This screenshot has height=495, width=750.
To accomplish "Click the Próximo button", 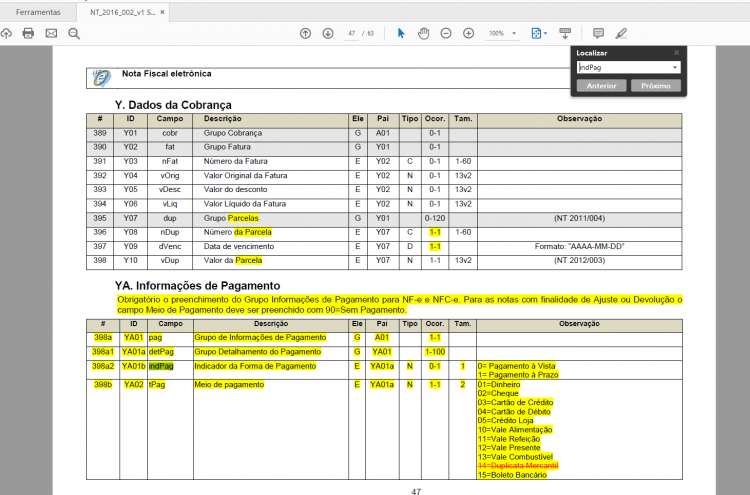I will 656,86.
